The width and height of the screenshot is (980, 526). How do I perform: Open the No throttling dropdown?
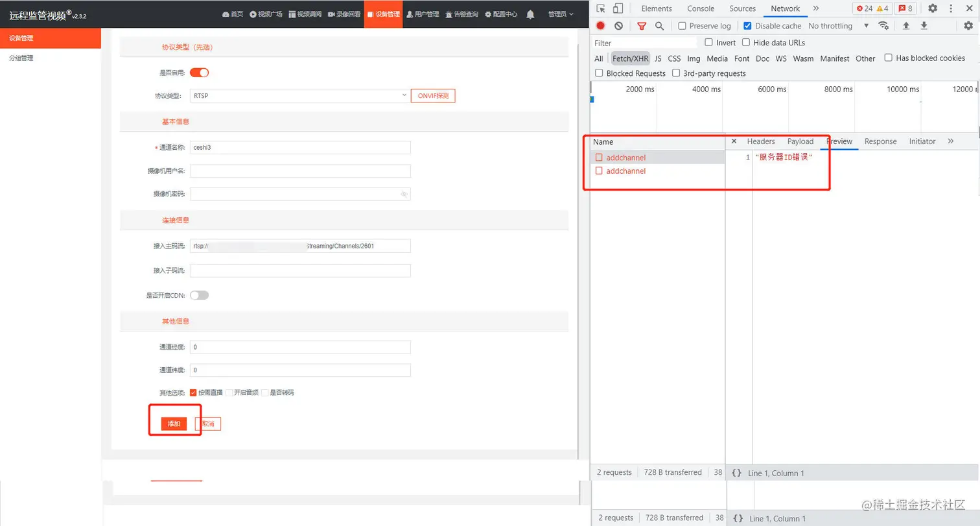[839, 26]
